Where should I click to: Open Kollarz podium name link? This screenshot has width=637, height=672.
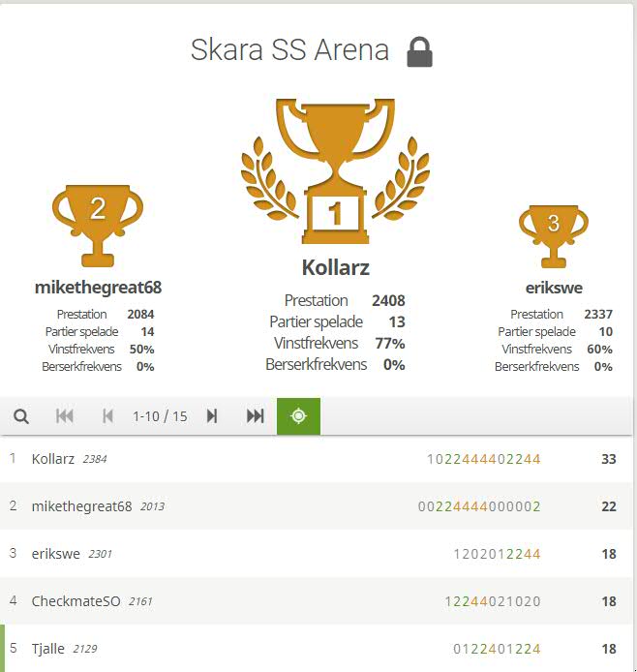pos(335,268)
